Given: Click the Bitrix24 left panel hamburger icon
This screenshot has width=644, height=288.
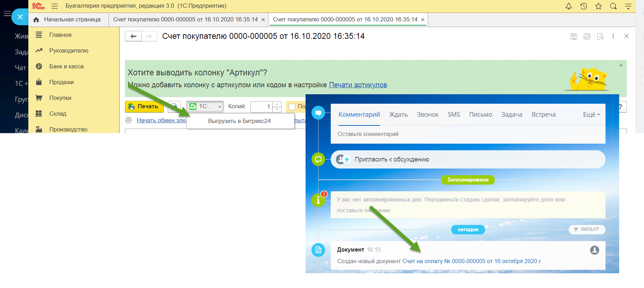Looking at the screenshot, I should click(7, 14).
